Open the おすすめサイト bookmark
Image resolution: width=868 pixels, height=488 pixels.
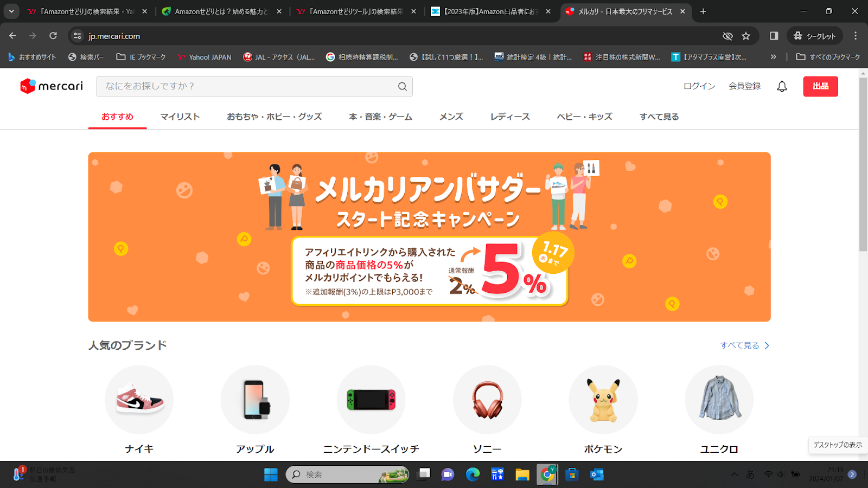coord(32,57)
